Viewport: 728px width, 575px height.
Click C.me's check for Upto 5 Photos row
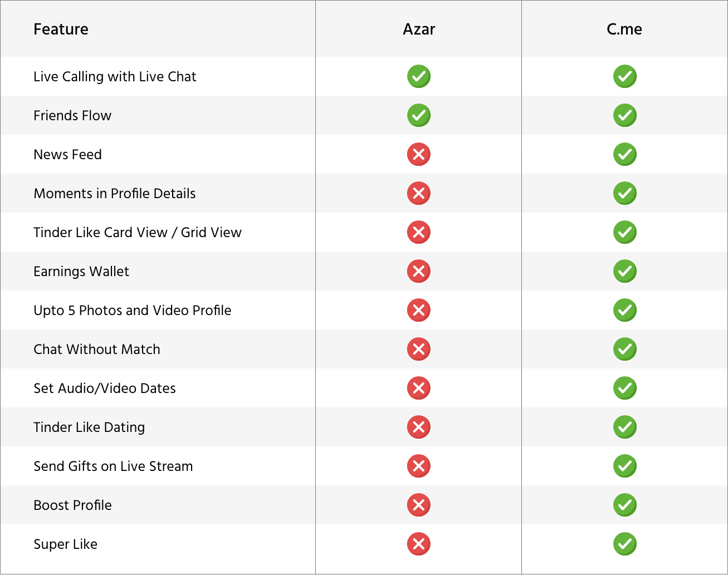(x=625, y=310)
